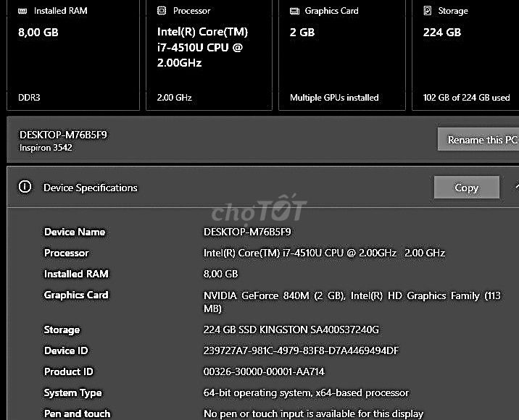Select the 224 GB heading in Storage card
Screen dimensions: 519x420
pos(442,33)
